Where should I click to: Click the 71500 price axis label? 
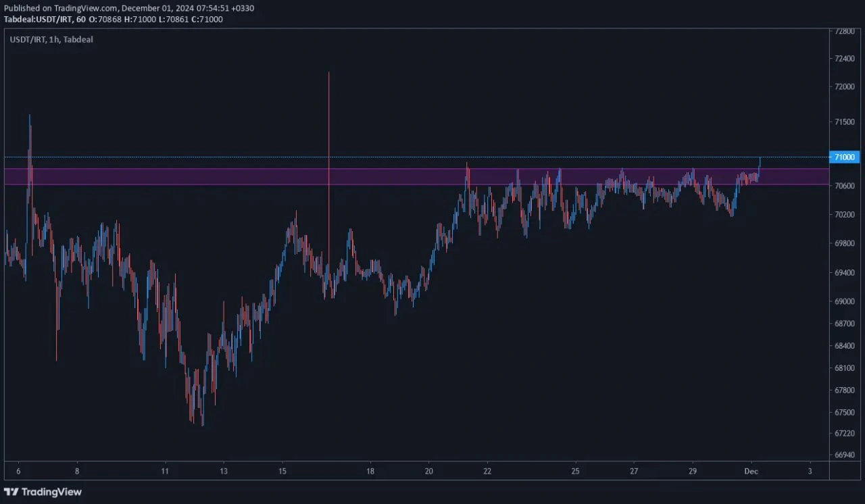[x=845, y=122]
